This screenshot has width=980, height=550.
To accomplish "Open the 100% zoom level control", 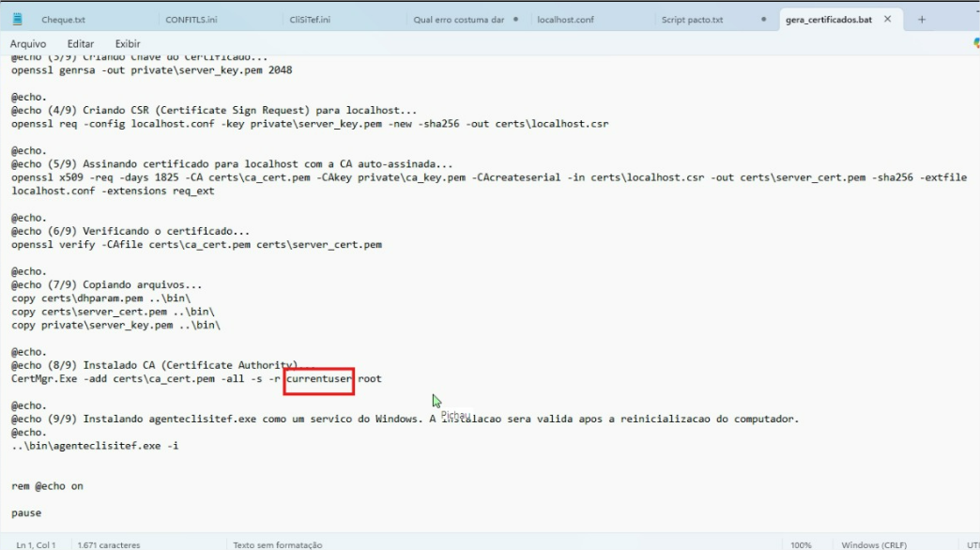I will pyautogui.click(x=801, y=544).
